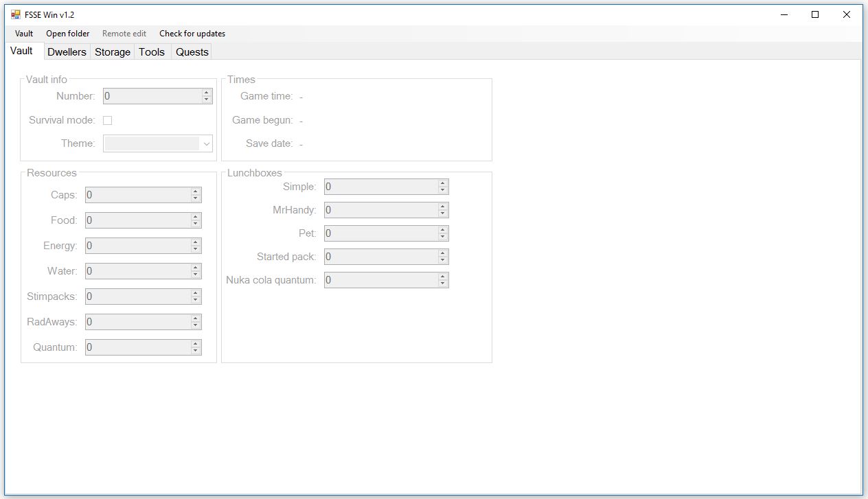Click the Simple lunchbox count field
Image resolution: width=868 pixels, height=499 pixels.
(381, 187)
